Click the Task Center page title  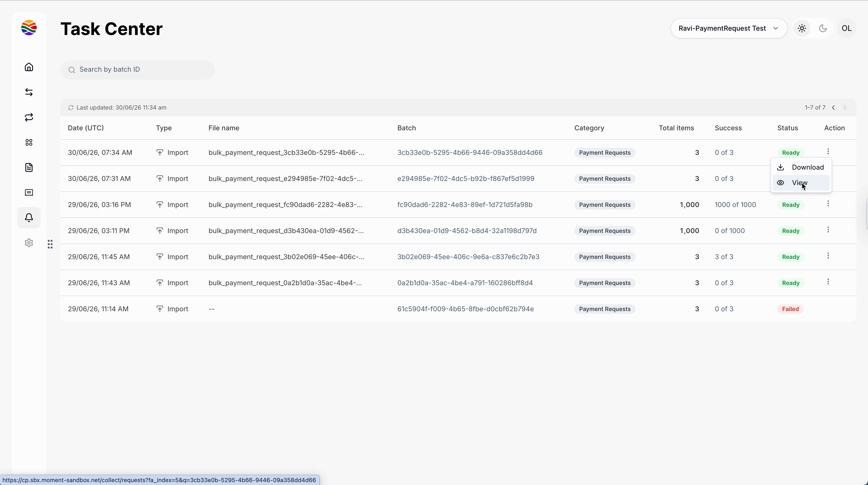[x=112, y=29]
